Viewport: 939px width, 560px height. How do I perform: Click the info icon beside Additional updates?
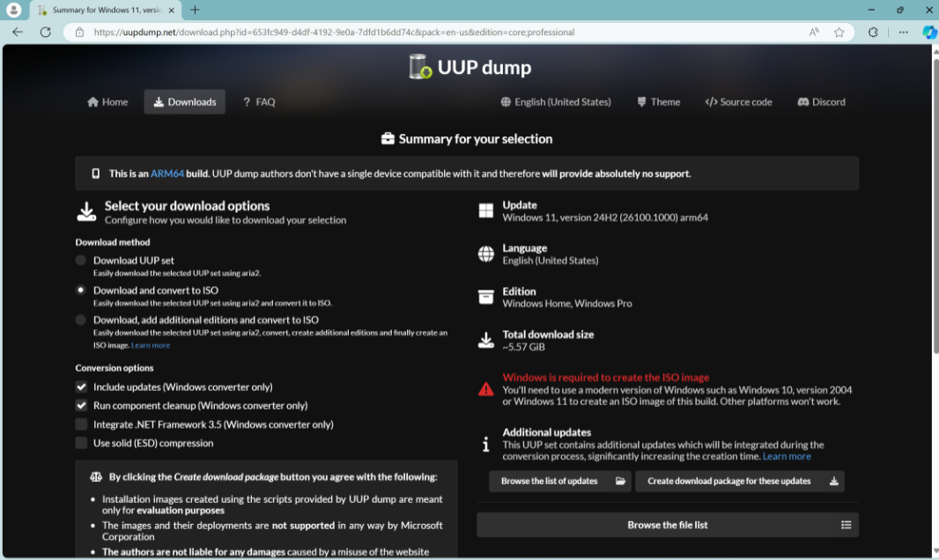[485, 445]
